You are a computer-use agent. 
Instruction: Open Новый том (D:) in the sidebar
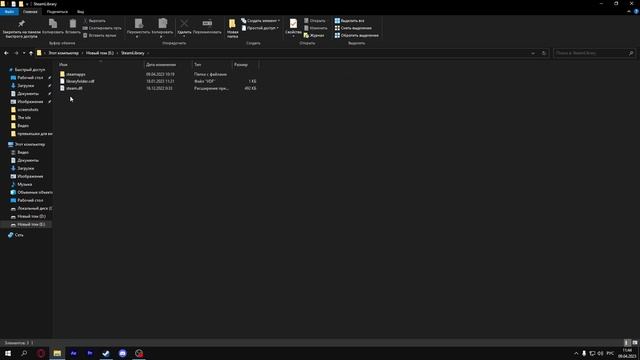click(x=31, y=216)
